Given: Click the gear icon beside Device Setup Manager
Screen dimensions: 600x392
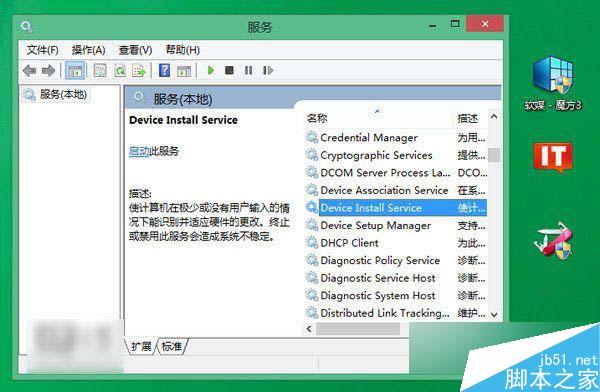Looking at the screenshot, I should (312, 225).
